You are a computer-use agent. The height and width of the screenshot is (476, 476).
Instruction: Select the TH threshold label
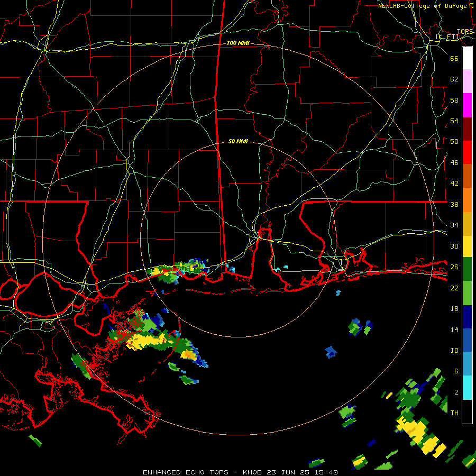point(454,413)
